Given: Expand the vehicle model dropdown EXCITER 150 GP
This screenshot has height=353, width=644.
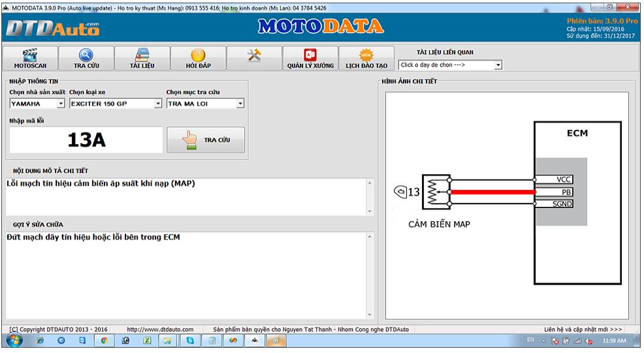Looking at the screenshot, I should pos(158,104).
